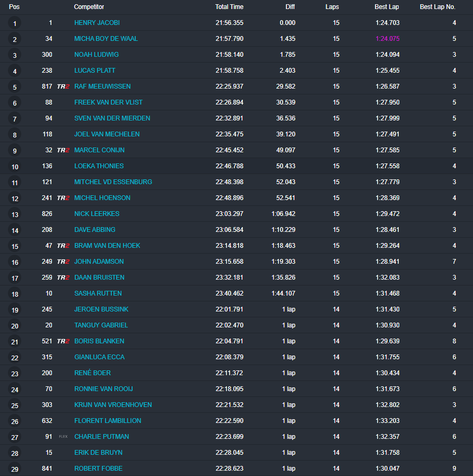Select competitor Noah Ludwig
This screenshot has width=473, height=476.
coord(97,55)
